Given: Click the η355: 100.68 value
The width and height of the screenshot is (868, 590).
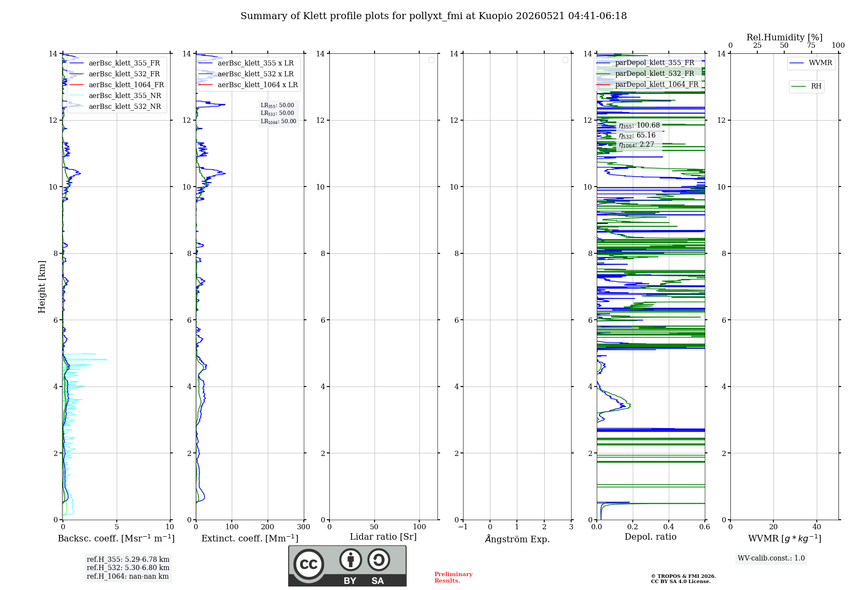Looking at the screenshot, I should pyautogui.click(x=639, y=125).
